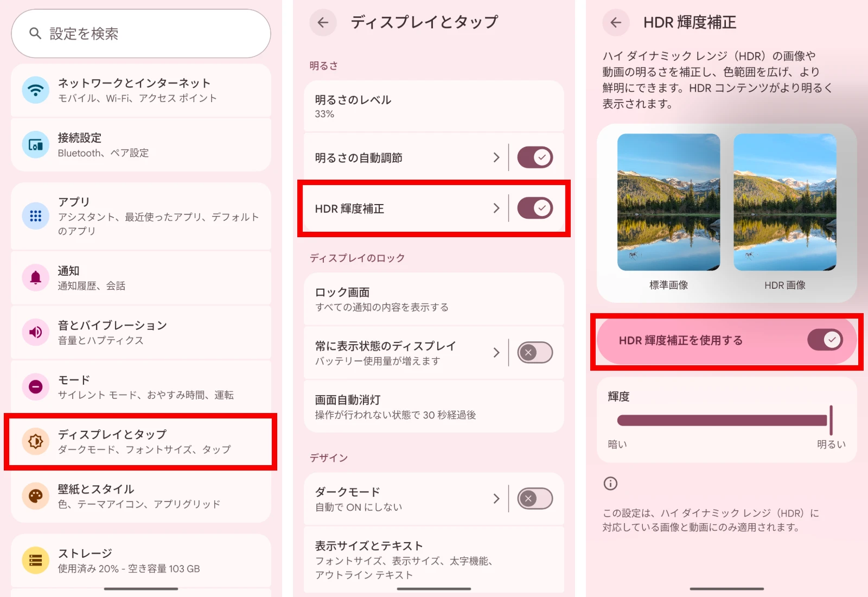Open the モード settings entry
Viewport: 868px width, 597px height.
coord(141,387)
